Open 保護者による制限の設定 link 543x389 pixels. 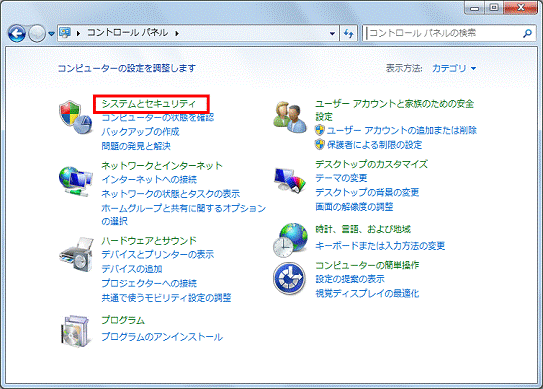[x=375, y=145]
